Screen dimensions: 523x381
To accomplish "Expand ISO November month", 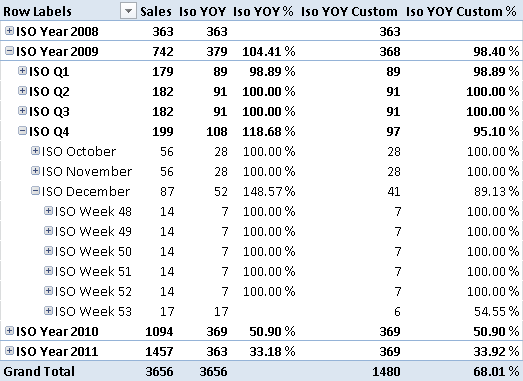I will coord(35,170).
